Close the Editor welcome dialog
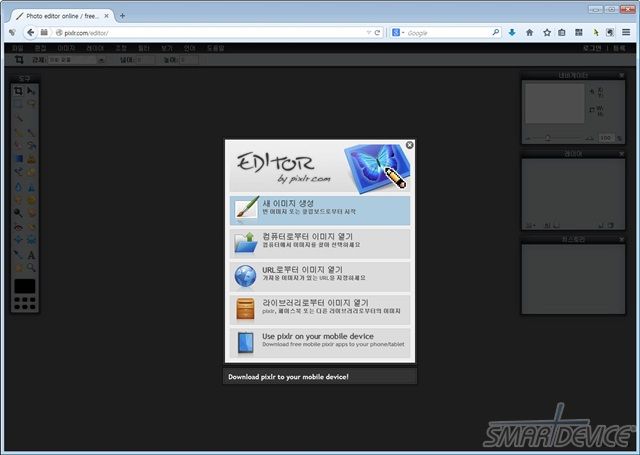 pyautogui.click(x=409, y=145)
